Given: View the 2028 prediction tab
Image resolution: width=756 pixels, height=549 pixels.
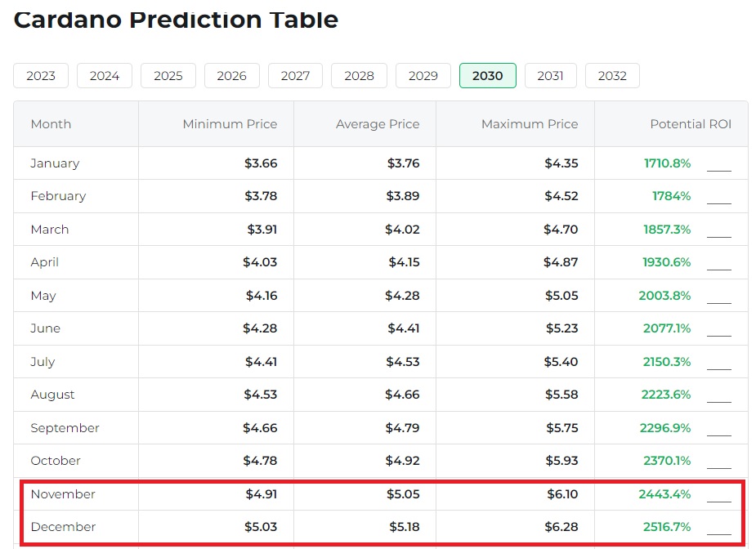Looking at the screenshot, I should click(359, 76).
